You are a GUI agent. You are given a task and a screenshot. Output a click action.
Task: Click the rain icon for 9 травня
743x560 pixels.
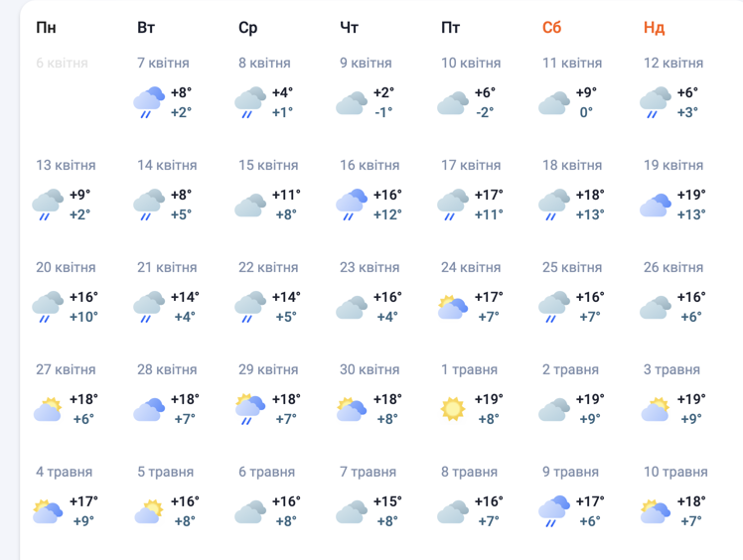(554, 511)
